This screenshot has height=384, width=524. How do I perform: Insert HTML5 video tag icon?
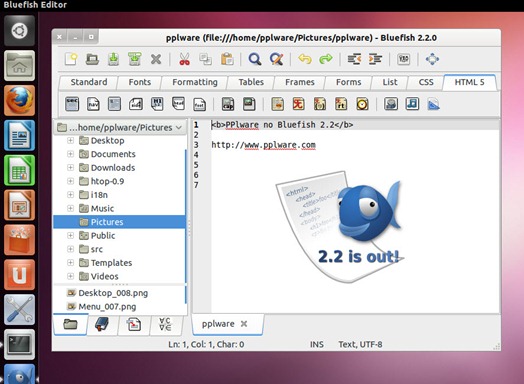pyautogui.click(x=391, y=104)
